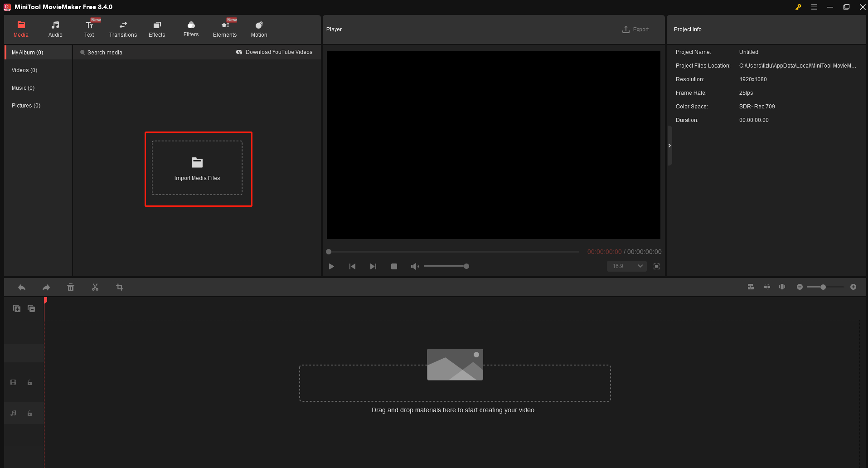Click the Export button

635,29
